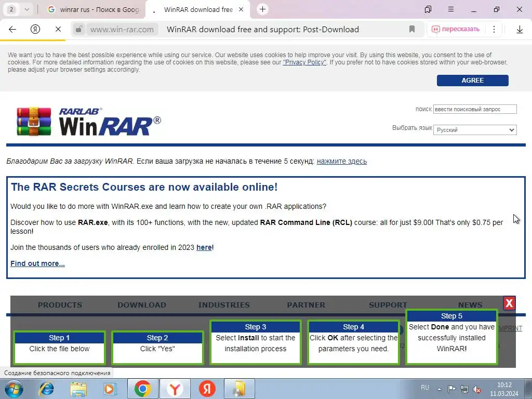Switch to Yandex Browser Y icon on taskbar
532x399 pixels.
pyautogui.click(x=175, y=389)
